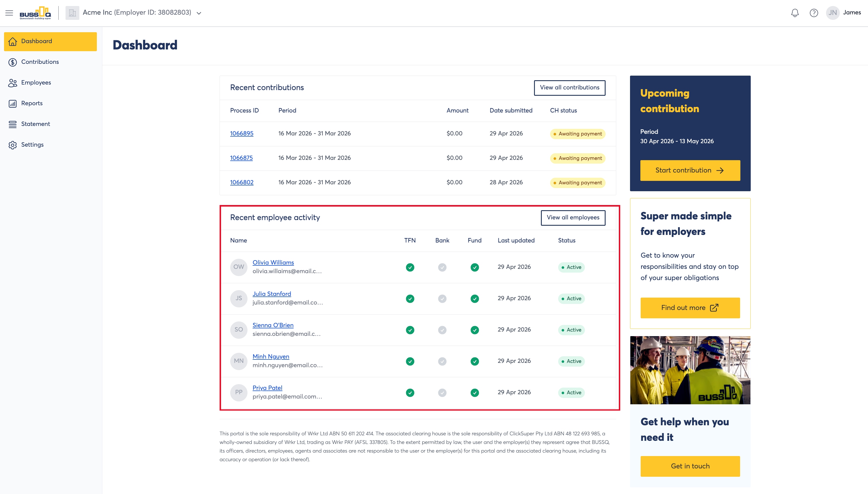Click Awaiting payment status for 1066802
The width and height of the screenshot is (868, 494).
pos(577,183)
